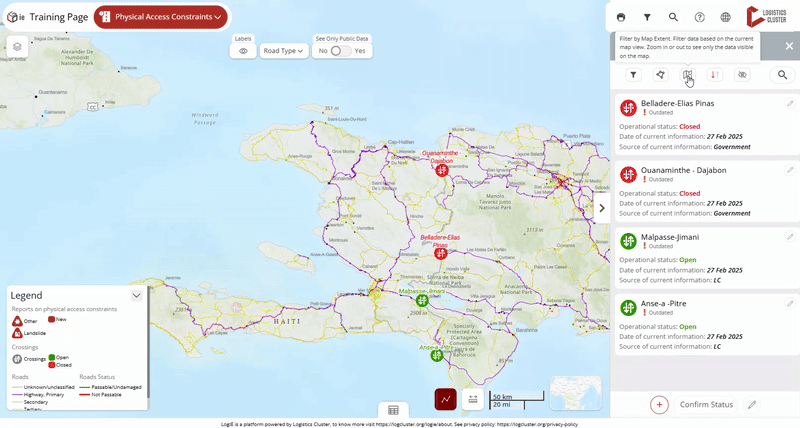Toggle Filter by Map Extent icon
The image size is (800, 428).
coord(688,75)
